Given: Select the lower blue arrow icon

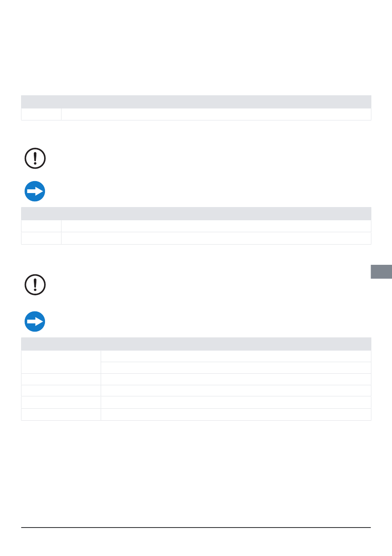Looking at the screenshot, I should tap(35, 322).
